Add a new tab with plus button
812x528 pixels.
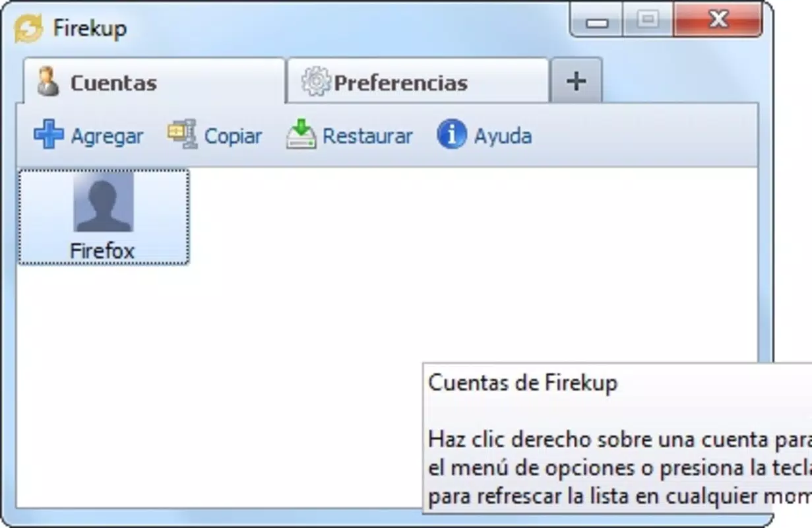[577, 81]
